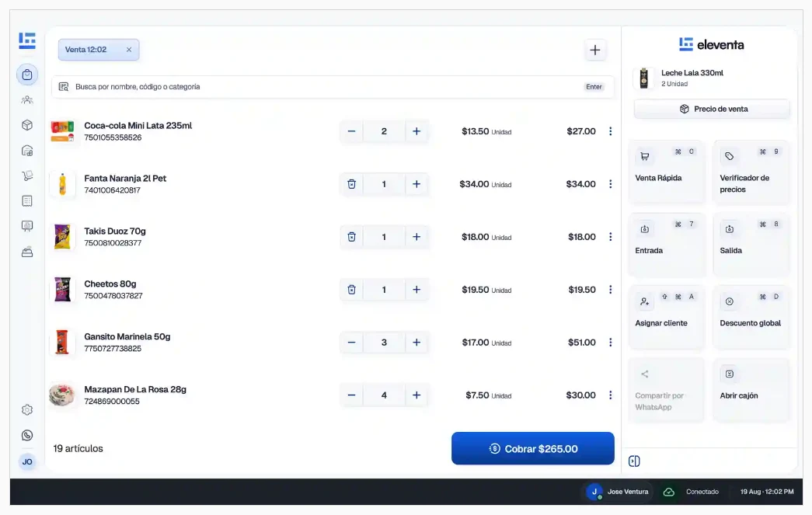The image size is (812, 515).
Task: Open the sales bag icon in sidebar
Action: point(27,75)
